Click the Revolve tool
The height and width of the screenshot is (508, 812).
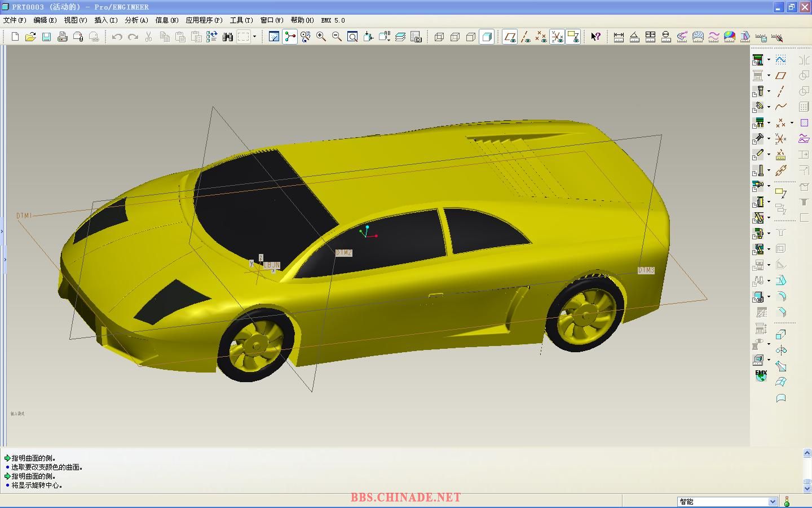[x=781, y=351]
